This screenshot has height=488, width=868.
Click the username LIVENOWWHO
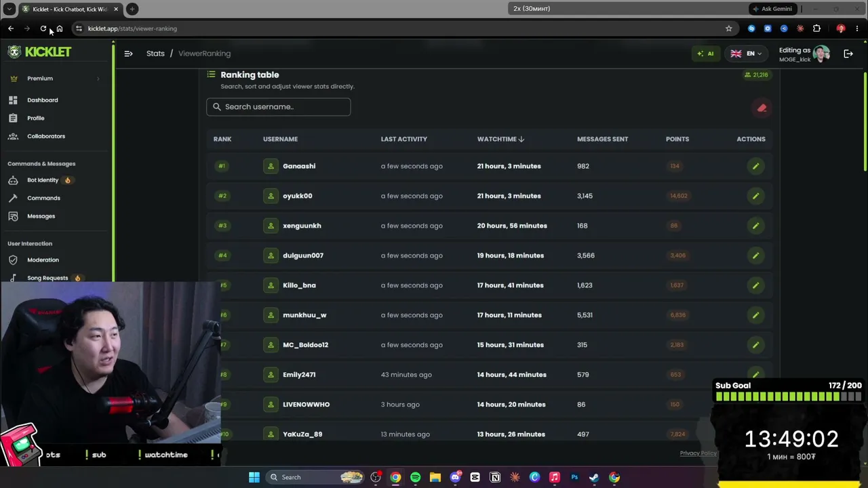pyautogui.click(x=306, y=405)
